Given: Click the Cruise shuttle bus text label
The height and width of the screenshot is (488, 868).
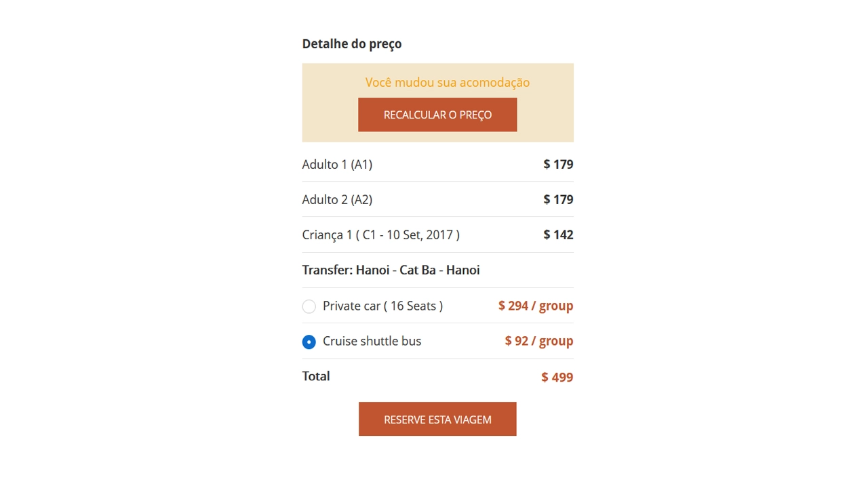Looking at the screenshot, I should [x=372, y=341].
